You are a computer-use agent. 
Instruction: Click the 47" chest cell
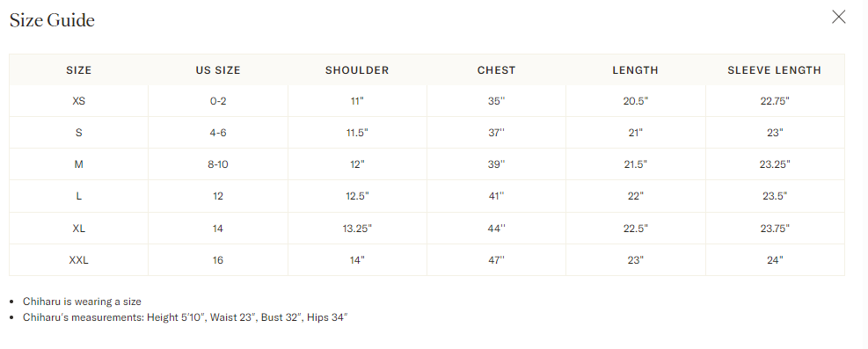click(x=497, y=260)
